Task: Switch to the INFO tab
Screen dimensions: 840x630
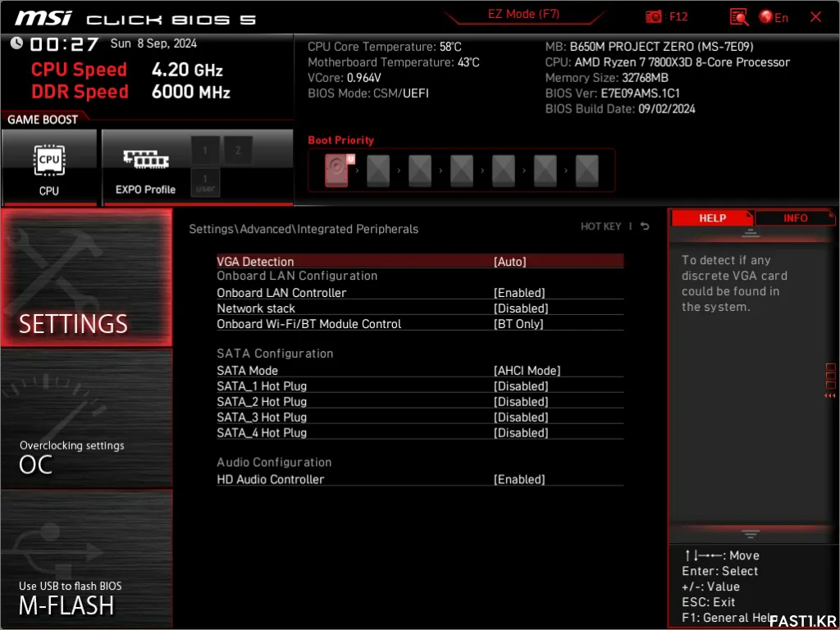Action: click(795, 218)
